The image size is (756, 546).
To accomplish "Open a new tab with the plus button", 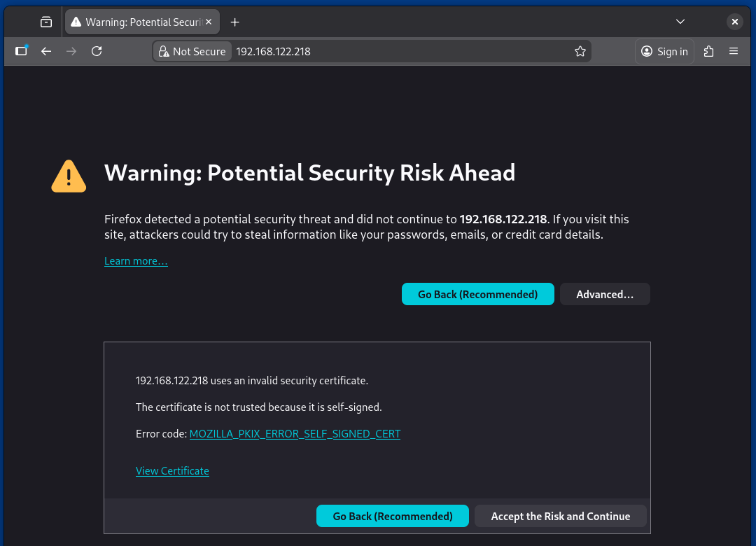I will [x=234, y=22].
